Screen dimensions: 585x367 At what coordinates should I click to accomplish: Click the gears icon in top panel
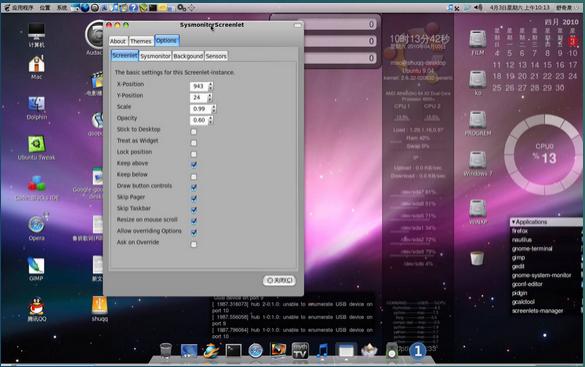point(181,7)
